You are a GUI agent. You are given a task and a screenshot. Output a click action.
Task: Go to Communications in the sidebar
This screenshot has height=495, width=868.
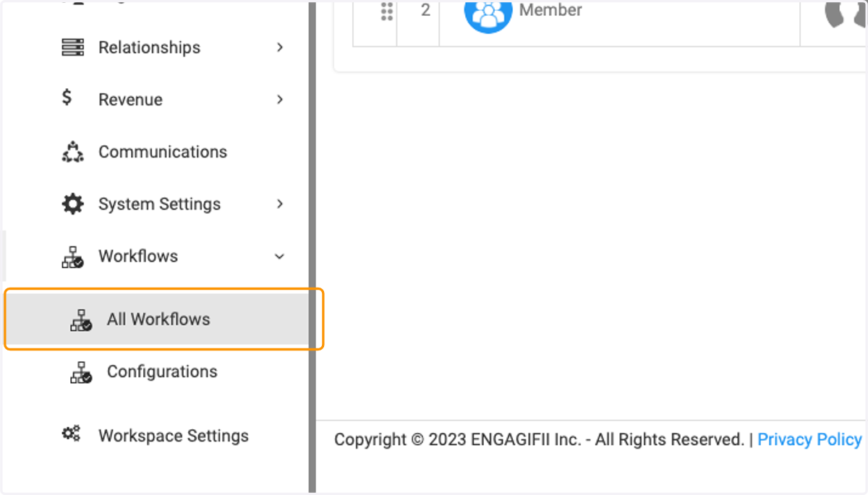click(x=164, y=152)
